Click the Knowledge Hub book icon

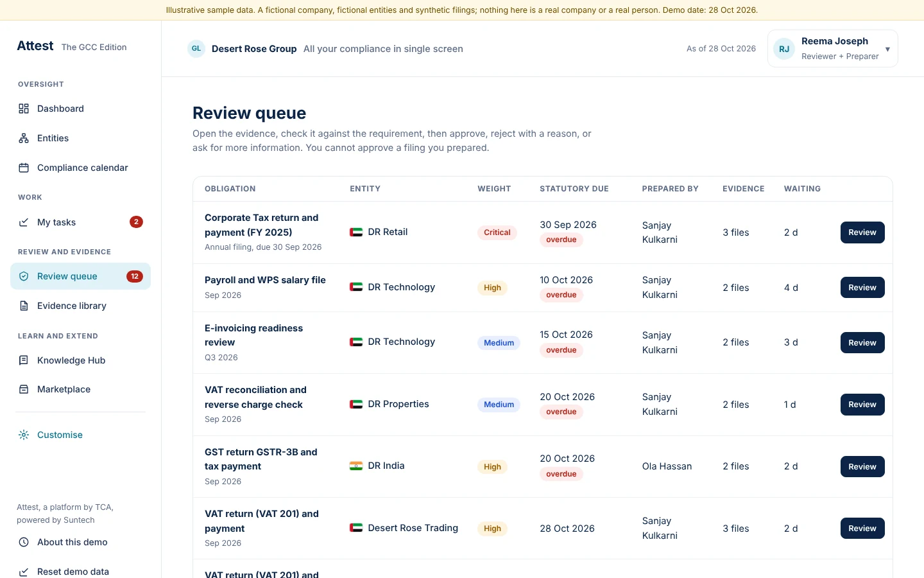pyautogui.click(x=24, y=360)
